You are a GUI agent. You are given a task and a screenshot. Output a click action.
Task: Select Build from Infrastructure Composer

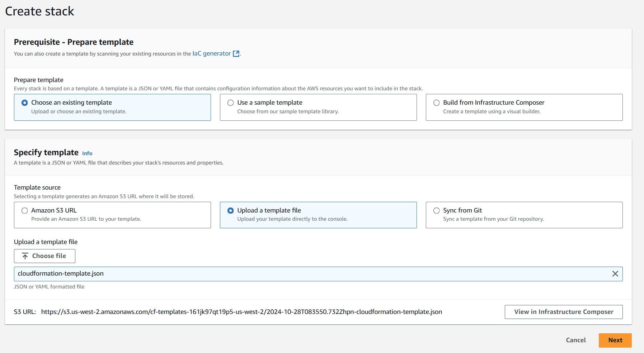click(x=436, y=102)
